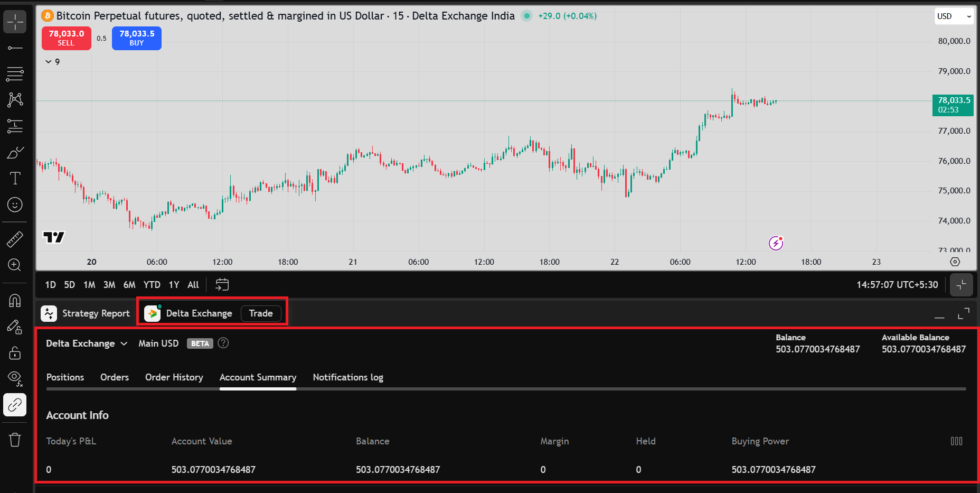980x493 pixels.
Task: Switch to the Orders tab
Action: click(115, 377)
